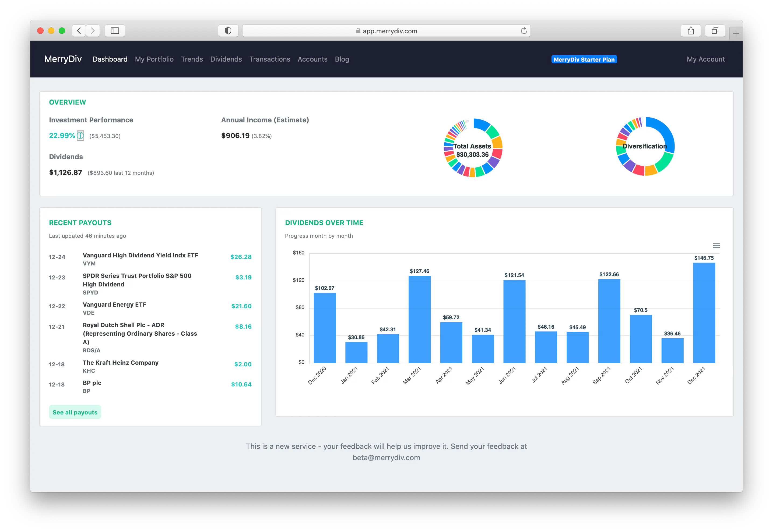Viewport: 773px width, 532px height.
Task: Select SPDR Series Trust Portfolio payout row
Action: pos(150,284)
